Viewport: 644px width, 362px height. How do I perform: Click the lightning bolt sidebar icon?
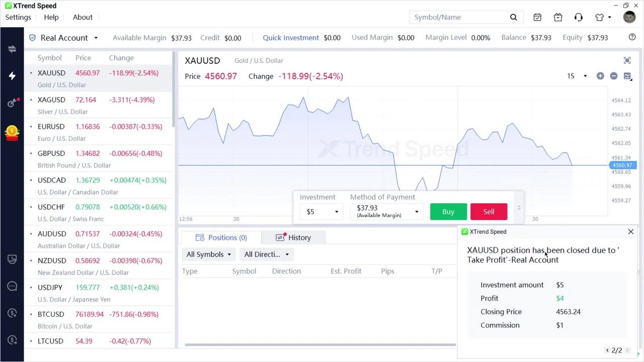(x=12, y=76)
